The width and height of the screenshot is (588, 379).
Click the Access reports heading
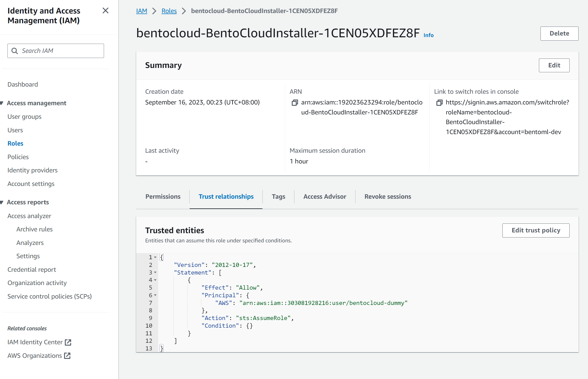pos(28,202)
